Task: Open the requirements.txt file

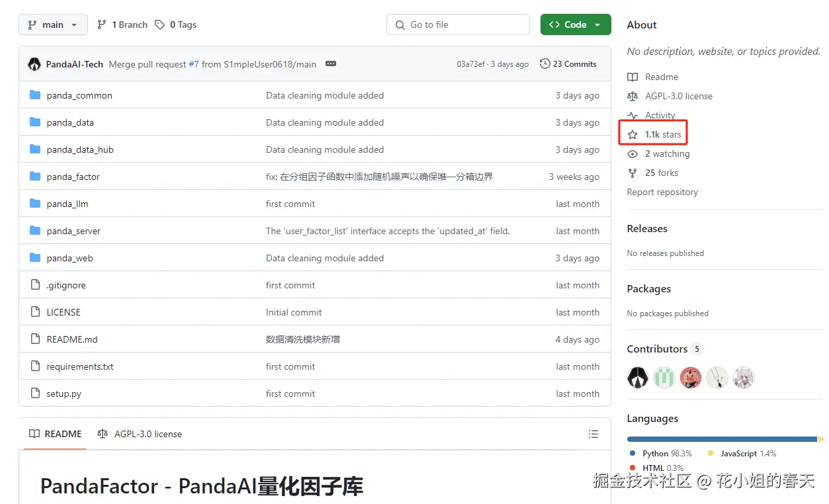Action: pyautogui.click(x=80, y=366)
